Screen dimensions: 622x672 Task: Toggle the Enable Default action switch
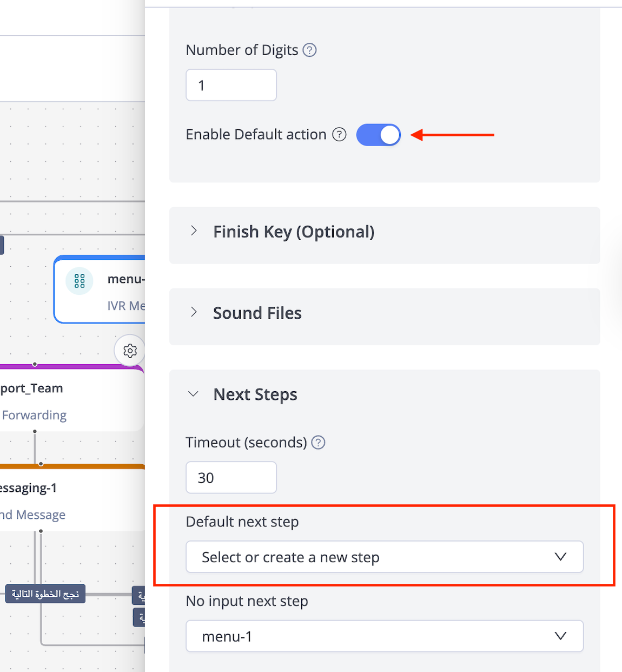(379, 135)
